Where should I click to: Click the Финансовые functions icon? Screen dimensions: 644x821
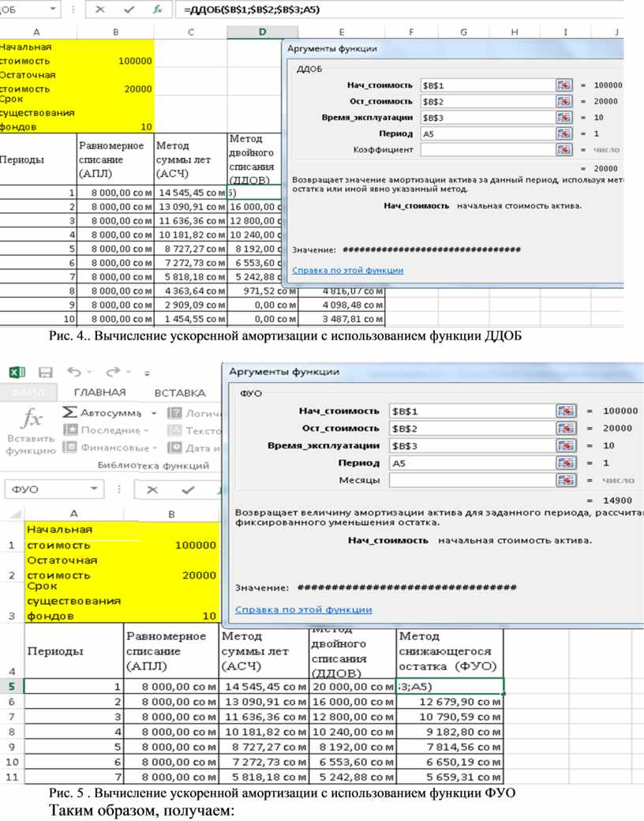pos(70,447)
